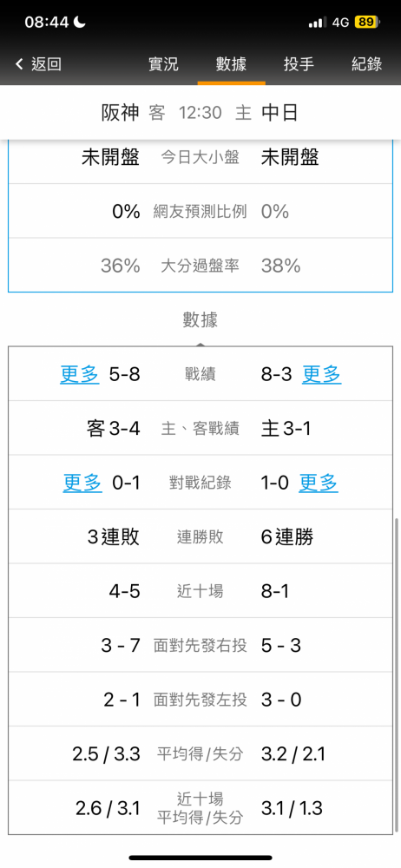
Task: Tap the 阪神 team name in header
Action: coord(121,113)
